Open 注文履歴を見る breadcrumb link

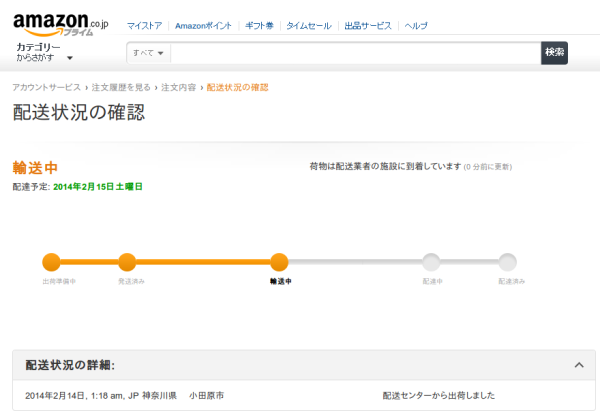[x=121, y=88]
